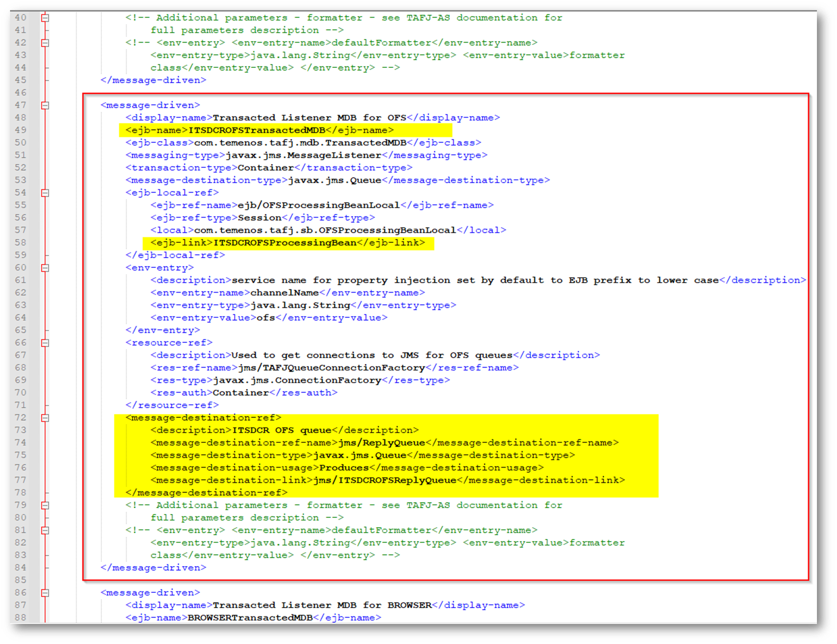The width and height of the screenshot is (837, 644).
Task: Collapse the resource-ref block fold marker
Action: click(45, 343)
